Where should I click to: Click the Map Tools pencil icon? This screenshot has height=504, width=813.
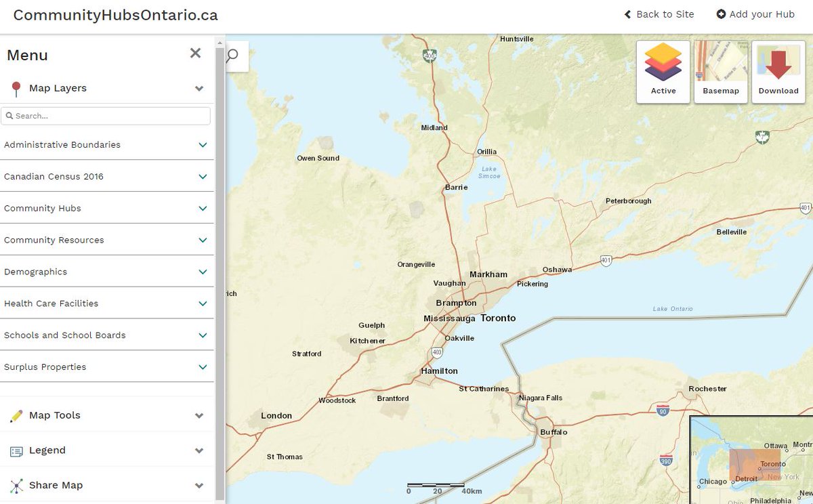16,416
